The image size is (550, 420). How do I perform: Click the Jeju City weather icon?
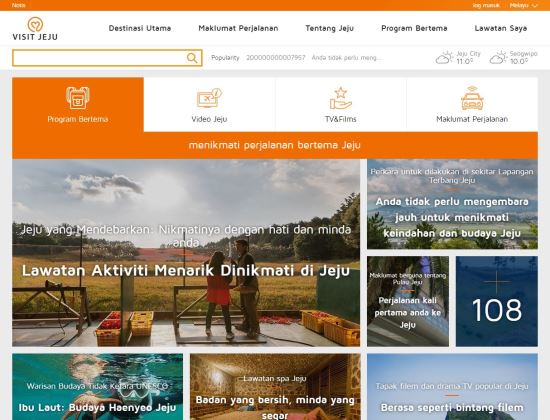[444, 58]
